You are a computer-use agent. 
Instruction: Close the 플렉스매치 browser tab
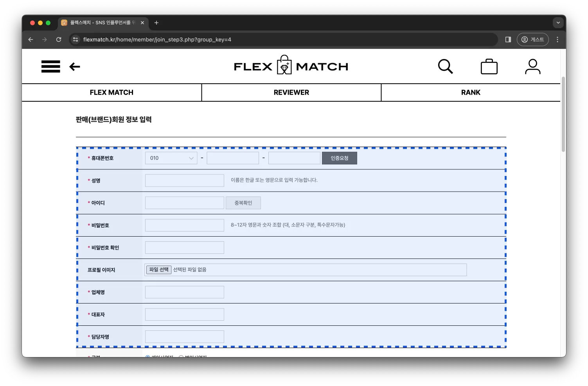pyautogui.click(x=142, y=23)
